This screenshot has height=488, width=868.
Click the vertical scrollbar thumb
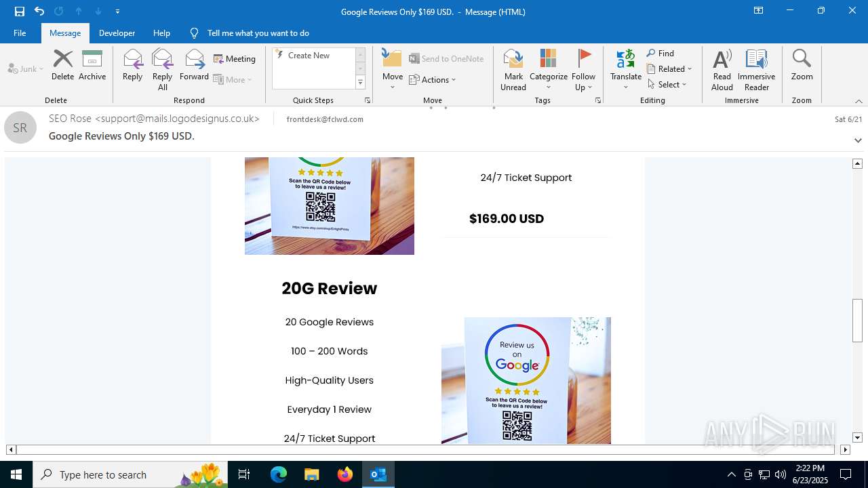point(857,320)
